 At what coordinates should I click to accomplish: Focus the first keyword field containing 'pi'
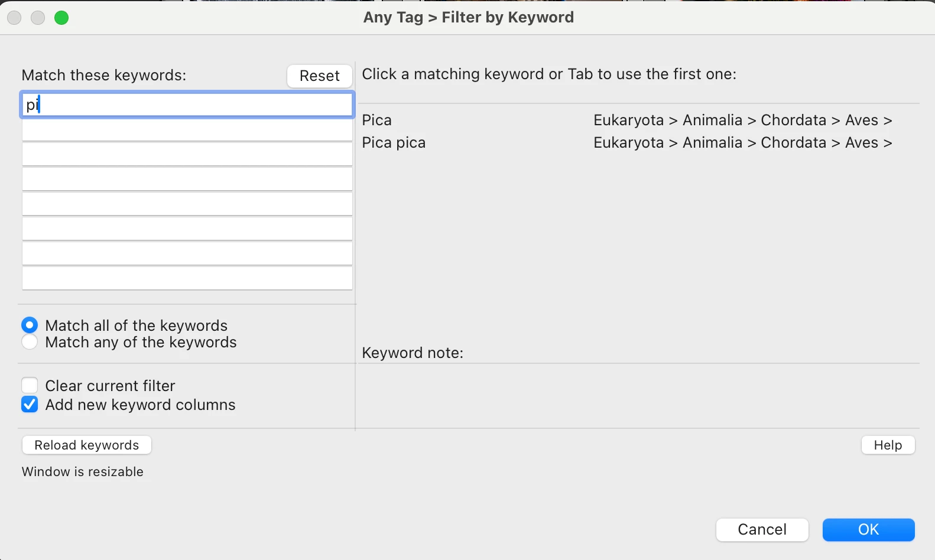click(187, 105)
